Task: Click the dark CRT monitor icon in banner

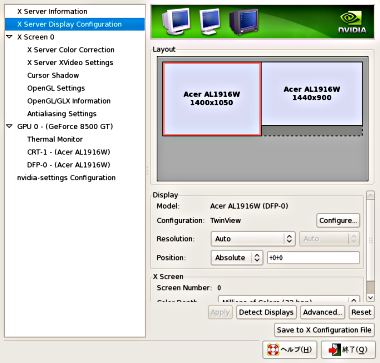Action: pos(244,22)
